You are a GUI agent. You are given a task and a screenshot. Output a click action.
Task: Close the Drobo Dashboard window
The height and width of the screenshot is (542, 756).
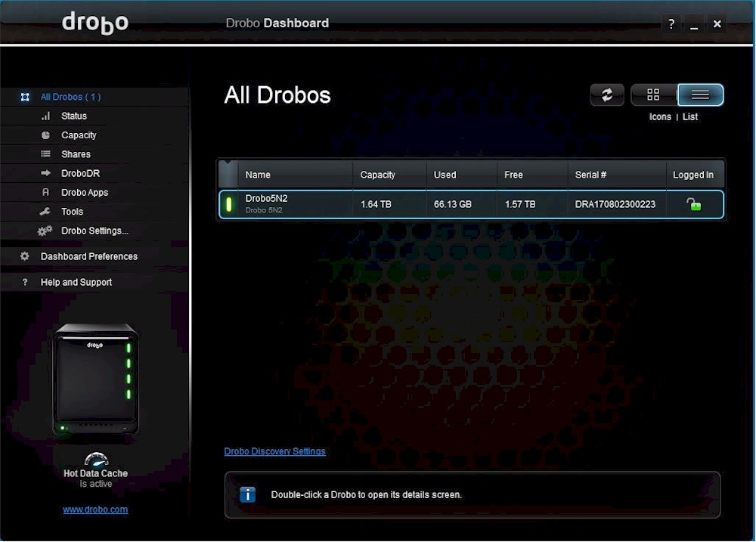717,23
